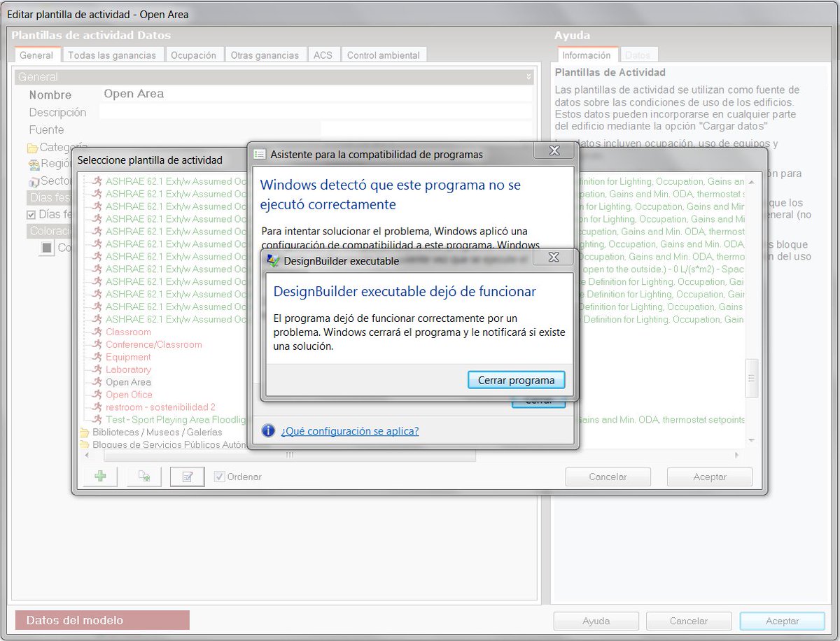Click Aceptar in the main editor window
This screenshot has height=641, width=840.
point(783,621)
